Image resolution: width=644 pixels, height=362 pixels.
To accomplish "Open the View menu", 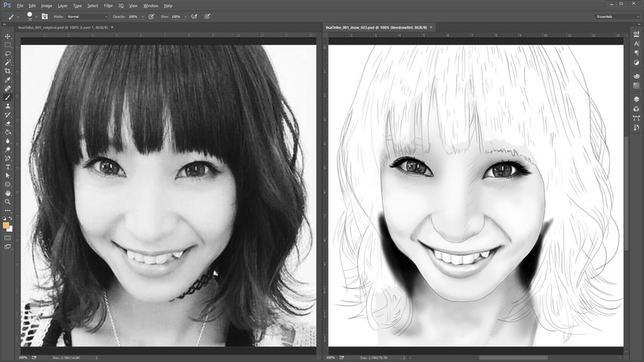I will coord(133,6).
